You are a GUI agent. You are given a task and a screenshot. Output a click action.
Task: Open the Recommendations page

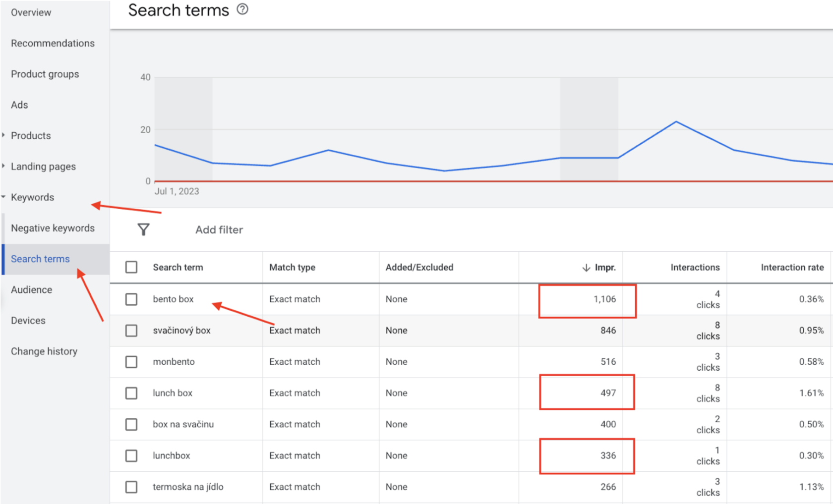click(x=53, y=43)
